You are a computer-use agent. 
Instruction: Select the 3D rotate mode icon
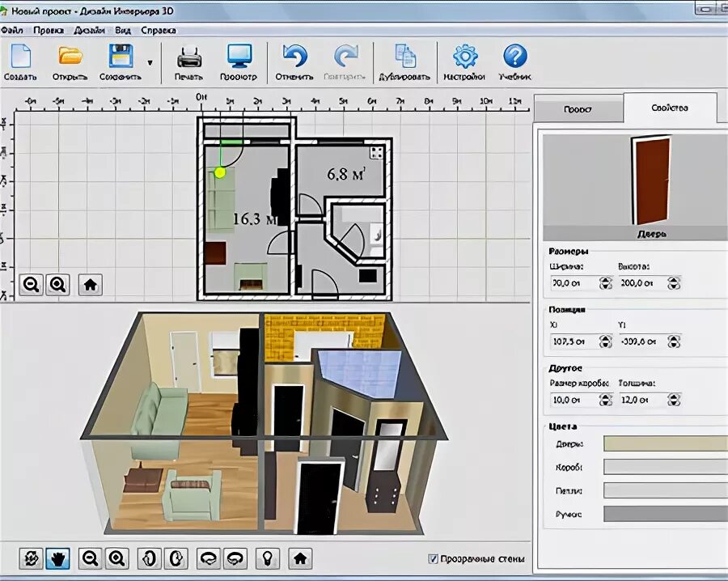click(31, 558)
